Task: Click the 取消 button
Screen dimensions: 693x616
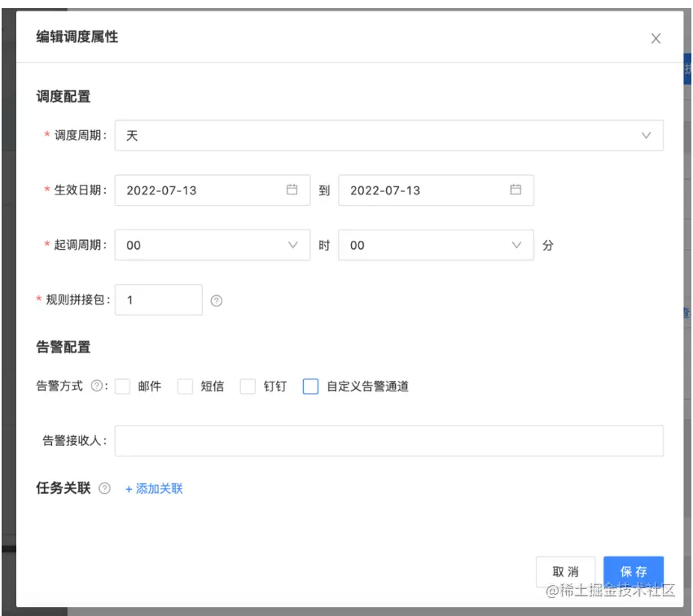Action: (x=565, y=570)
